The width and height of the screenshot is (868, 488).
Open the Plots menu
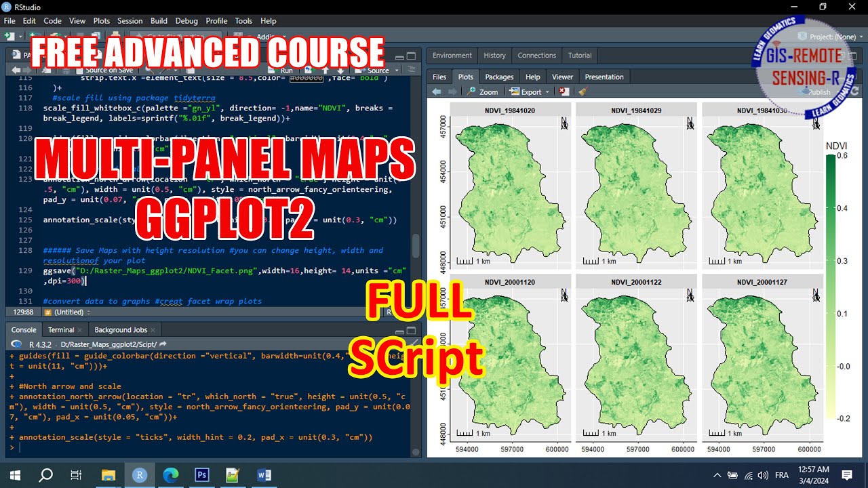click(x=102, y=21)
